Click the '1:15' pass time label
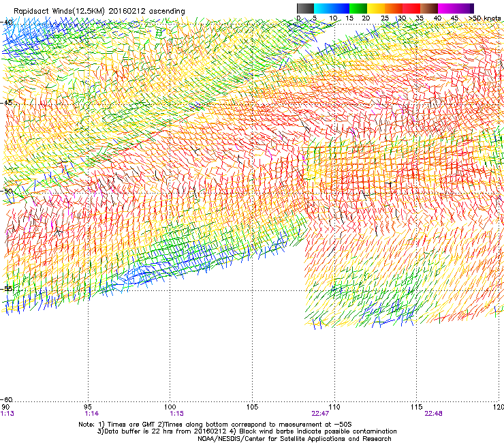 tap(176, 414)
